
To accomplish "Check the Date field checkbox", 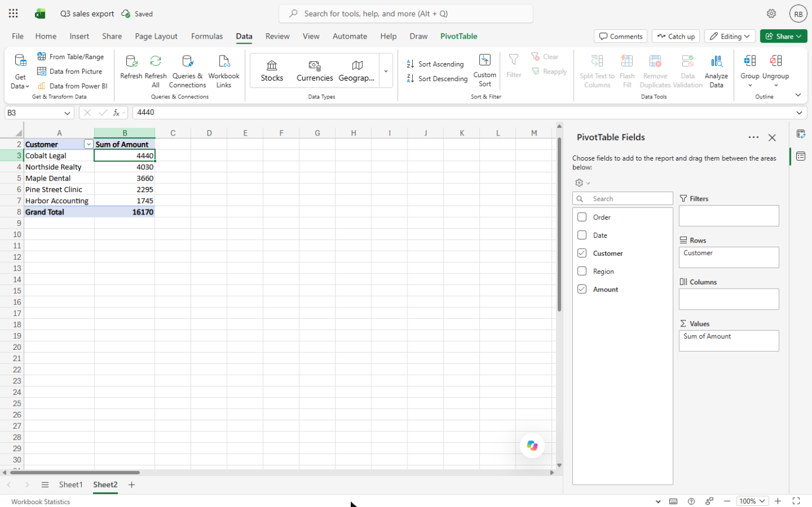I will [x=582, y=235].
